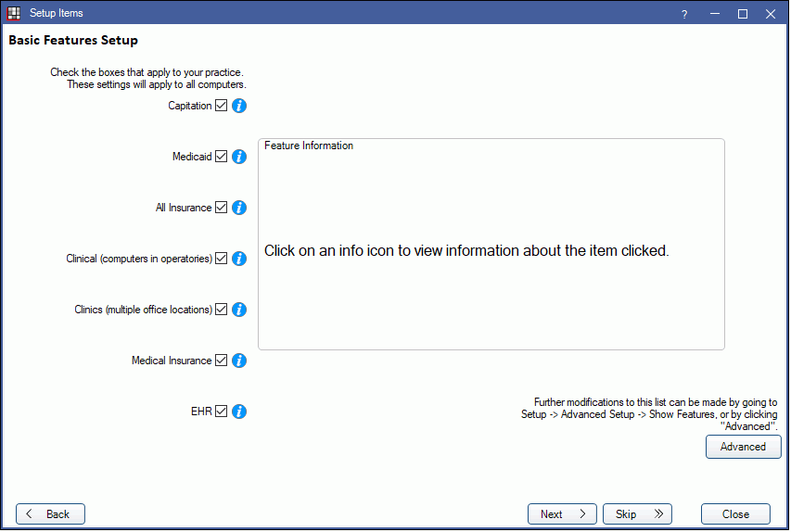Uncheck Clinical computers in operatories
This screenshot has height=532, width=791.
pos(221,259)
